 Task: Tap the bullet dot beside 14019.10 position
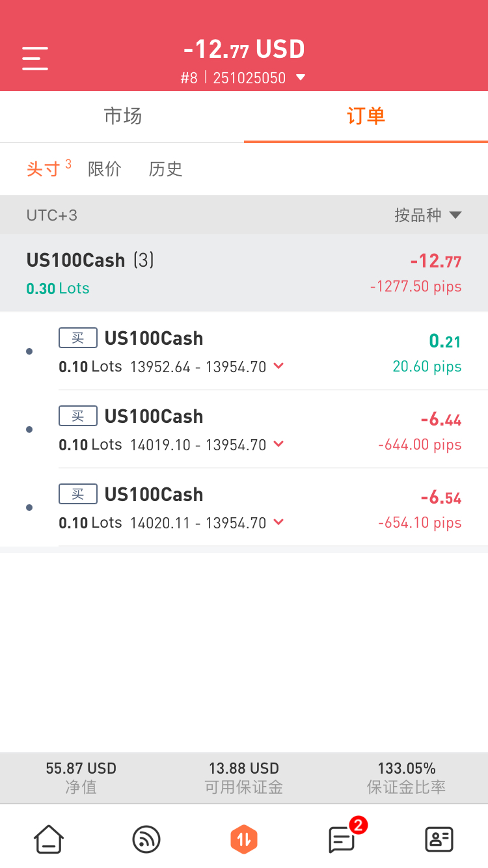tap(29, 429)
